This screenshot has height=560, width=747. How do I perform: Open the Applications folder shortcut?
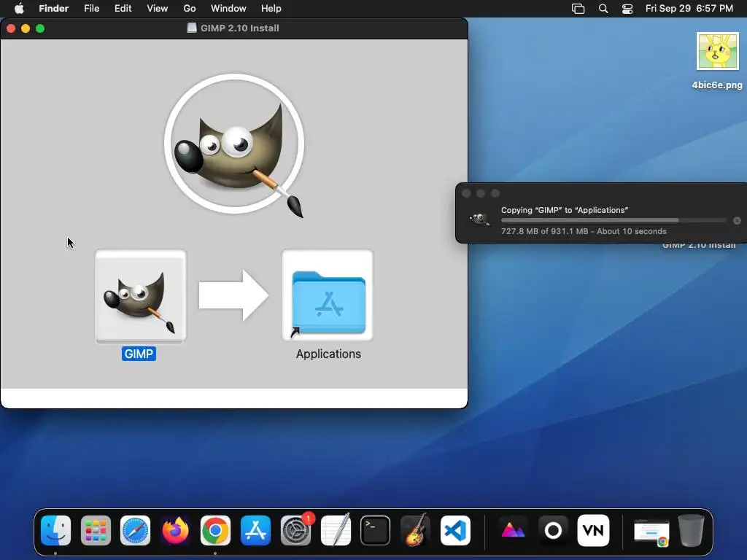(x=328, y=295)
